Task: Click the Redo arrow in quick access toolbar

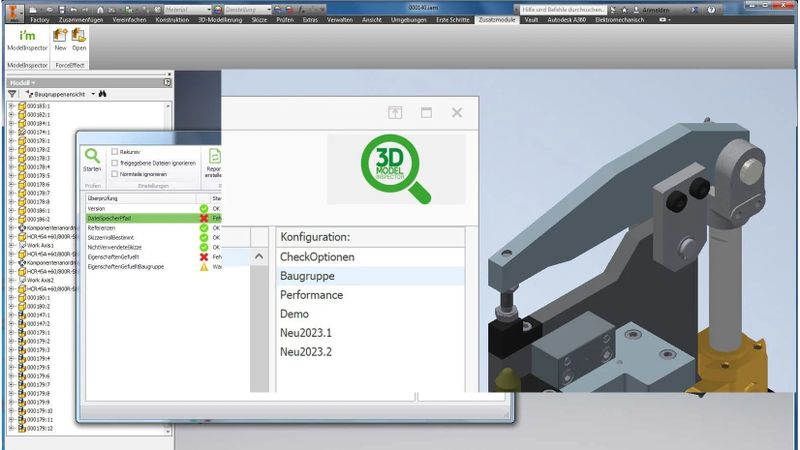Action: point(85,10)
